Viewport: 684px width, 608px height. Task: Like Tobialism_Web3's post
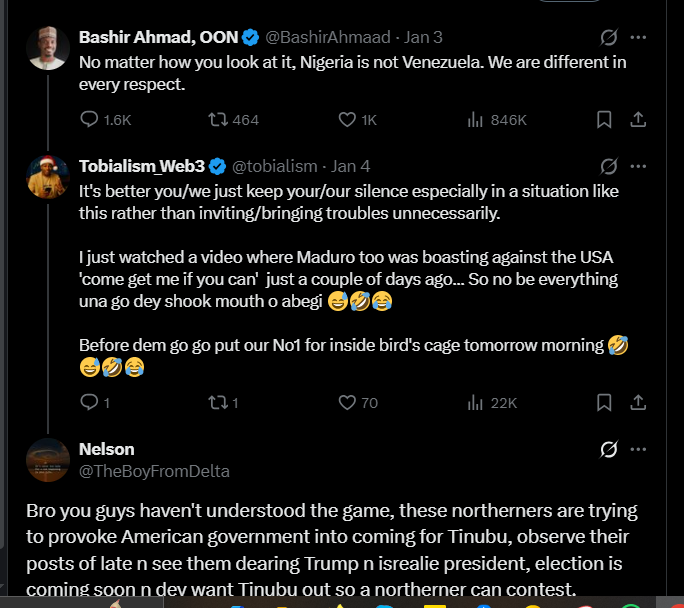(x=347, y=403)
